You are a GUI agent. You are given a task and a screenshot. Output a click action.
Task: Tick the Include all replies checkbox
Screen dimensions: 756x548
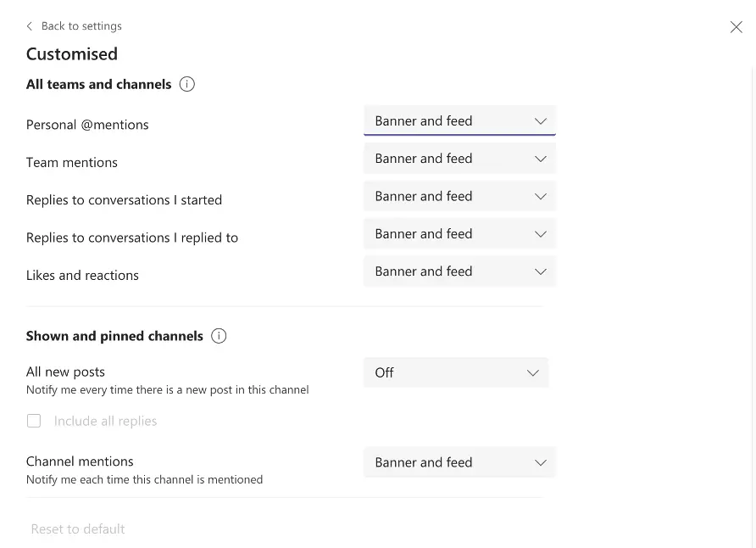coord(34,421)
